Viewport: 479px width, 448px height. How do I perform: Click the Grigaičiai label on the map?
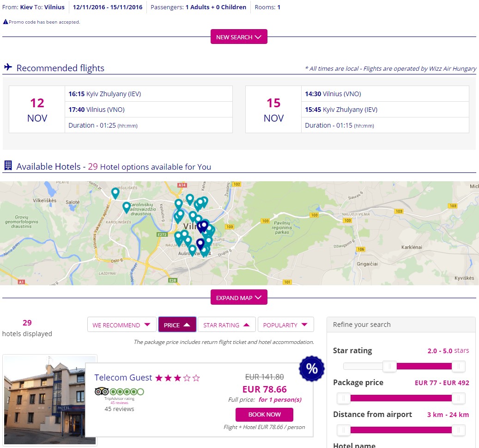[x=367, y=264]
